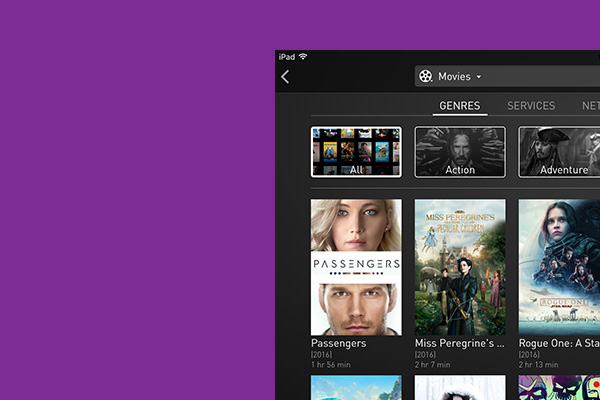The height and width of the screenshot is (400, 600).
Task: Click the film reel icon
Action: click(426, 77)
